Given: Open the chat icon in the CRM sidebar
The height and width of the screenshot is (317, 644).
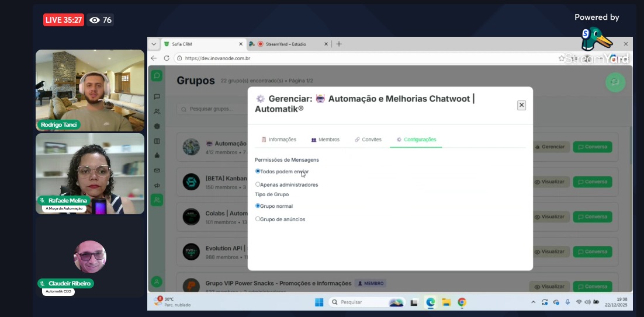Looking at the screenshot, I should [157, 96].
